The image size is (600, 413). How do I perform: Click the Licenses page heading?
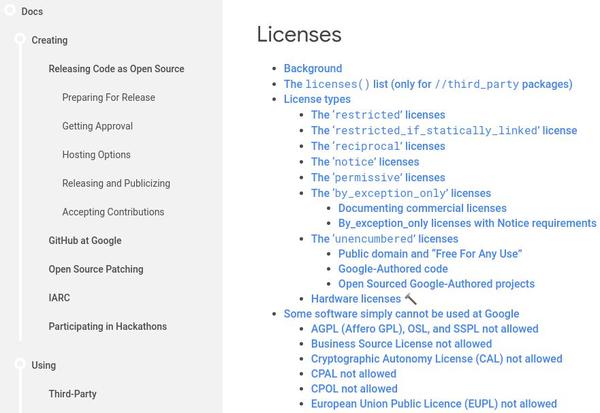299,34
